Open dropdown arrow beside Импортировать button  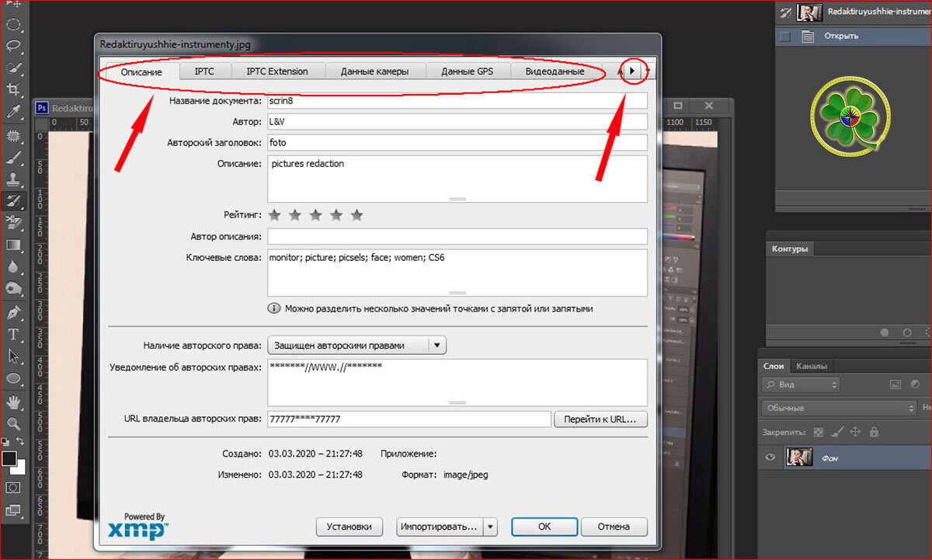point(490,527)
